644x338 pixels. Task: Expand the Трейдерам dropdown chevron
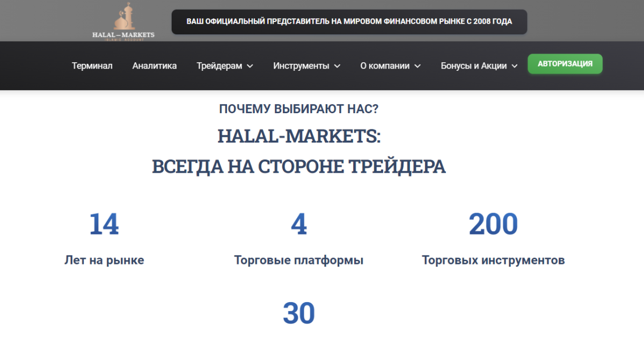click(250, 66)
